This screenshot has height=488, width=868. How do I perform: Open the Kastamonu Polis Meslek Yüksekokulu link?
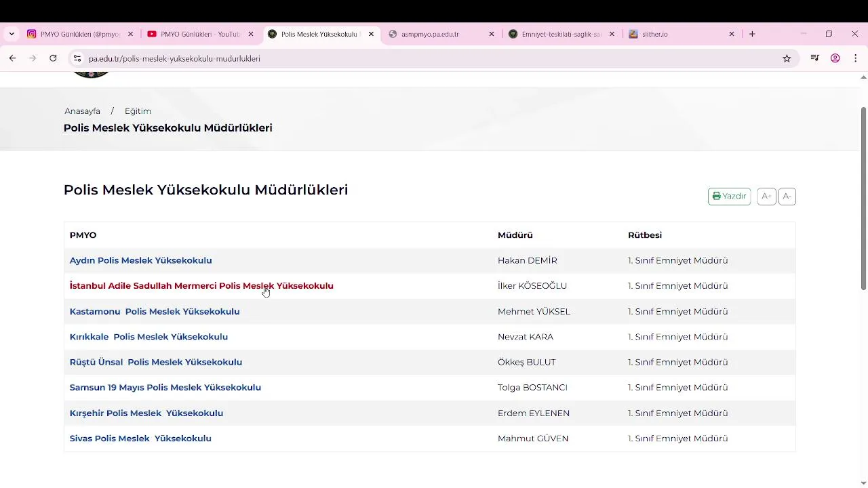(x=155, y=312)
